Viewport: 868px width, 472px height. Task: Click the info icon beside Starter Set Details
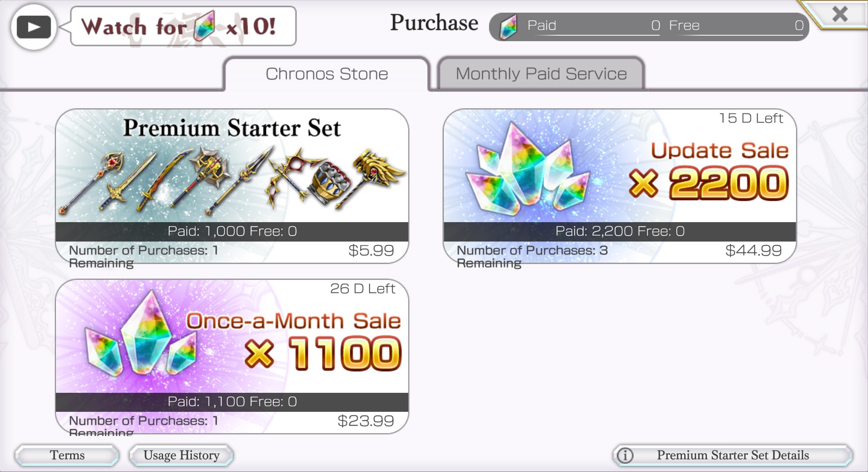[x=625, y=455]
